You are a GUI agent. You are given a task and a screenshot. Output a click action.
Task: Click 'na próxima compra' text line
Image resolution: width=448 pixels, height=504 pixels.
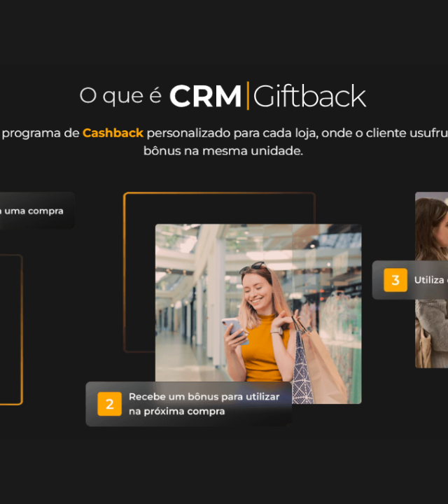click(x=177, y=412)
